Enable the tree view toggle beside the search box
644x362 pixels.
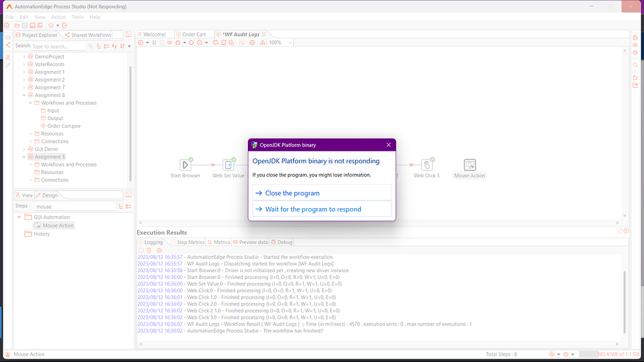99,46
